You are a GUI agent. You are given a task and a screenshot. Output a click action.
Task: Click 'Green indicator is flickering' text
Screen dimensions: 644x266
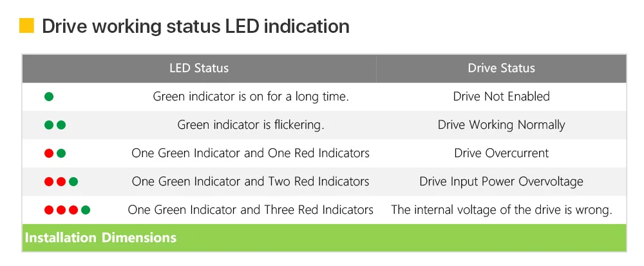[x=251, y=125]
